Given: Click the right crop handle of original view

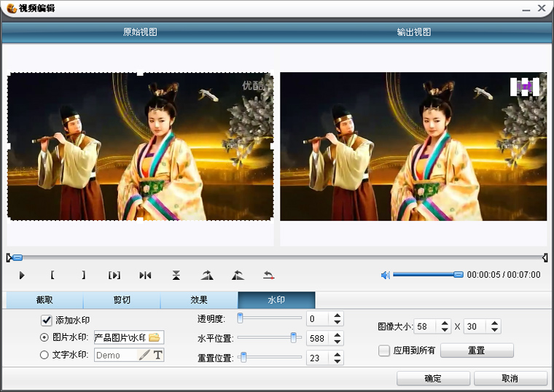Looking at the screenshot, I should pyautogui.click(x=272, y=146).
